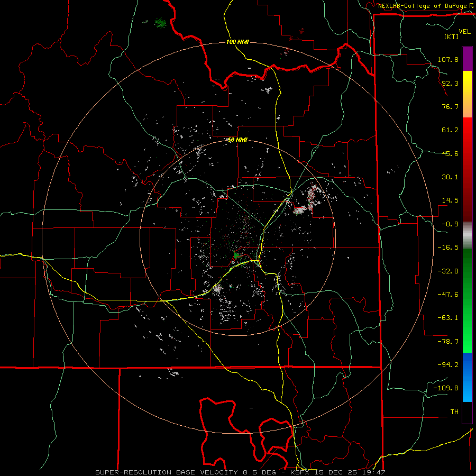
Task: Click the yellow-orange segment of the color bar
Action: pyautogui.click(x=467, y=94)
